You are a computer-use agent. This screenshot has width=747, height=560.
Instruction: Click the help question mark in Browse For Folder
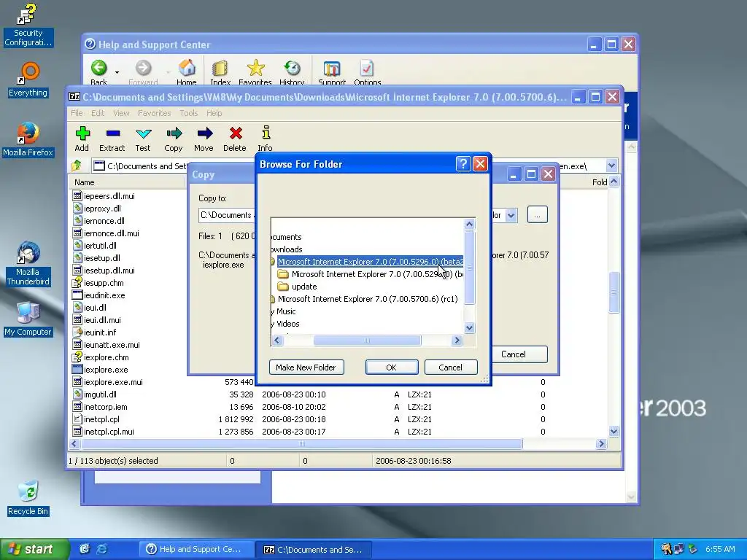463,164
